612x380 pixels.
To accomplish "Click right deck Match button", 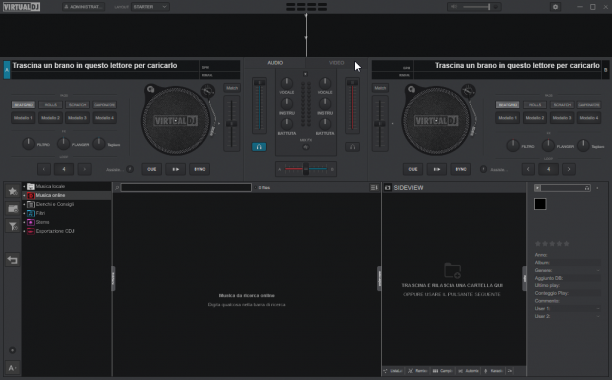I will [380, 88].
